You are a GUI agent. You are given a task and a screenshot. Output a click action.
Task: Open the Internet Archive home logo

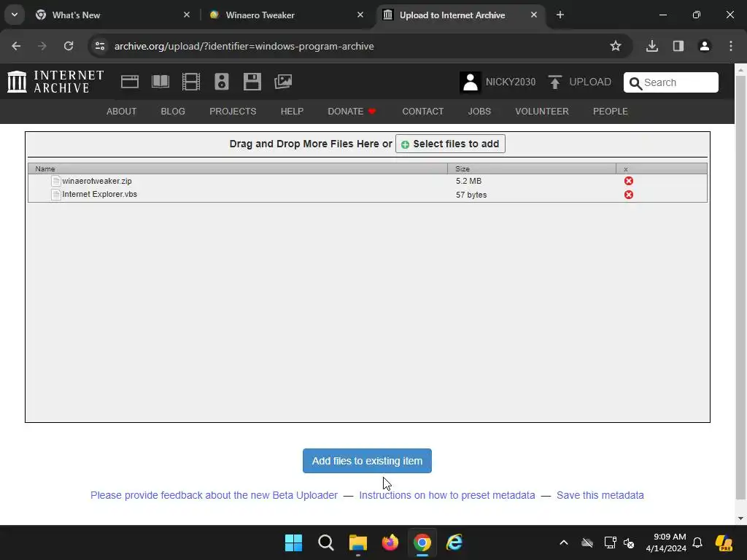coord(55,82)
